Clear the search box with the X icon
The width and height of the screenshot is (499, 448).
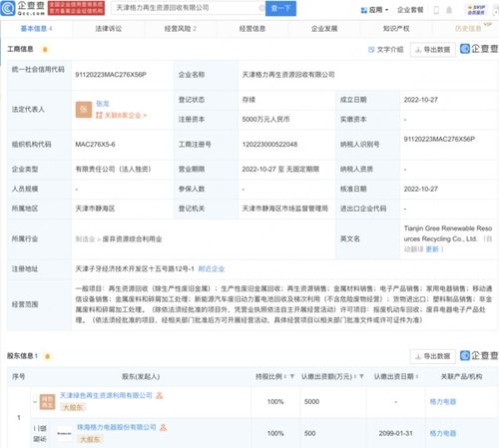[x=261, y=8]
